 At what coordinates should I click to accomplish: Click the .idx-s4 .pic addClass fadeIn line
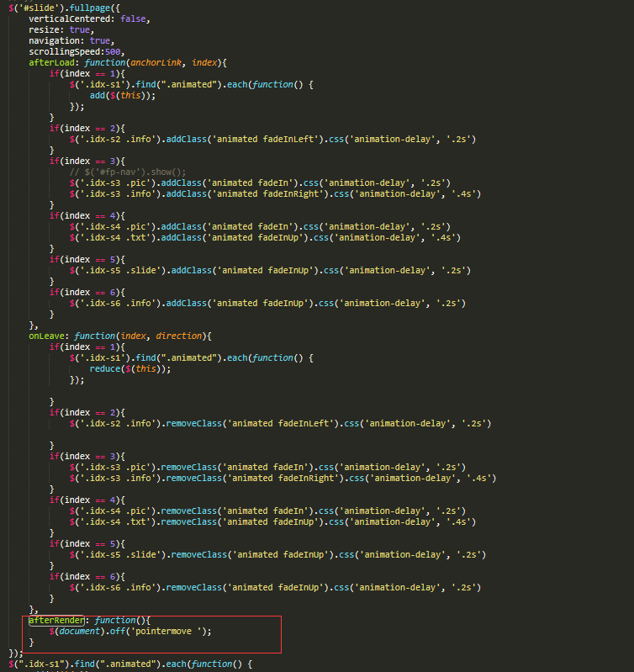[x=260, y=227]
